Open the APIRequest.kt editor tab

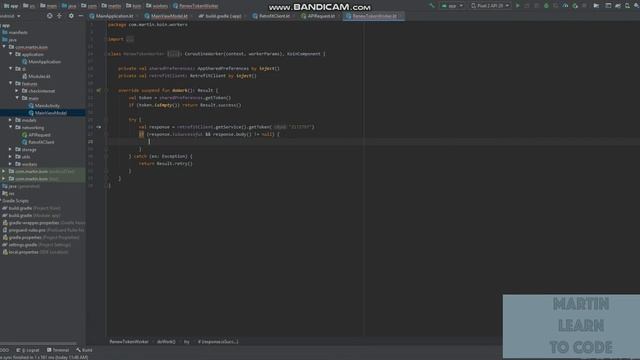tap(318, 16)
